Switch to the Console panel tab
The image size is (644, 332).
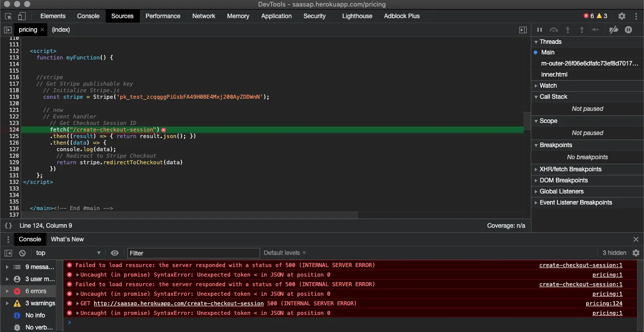88,16
